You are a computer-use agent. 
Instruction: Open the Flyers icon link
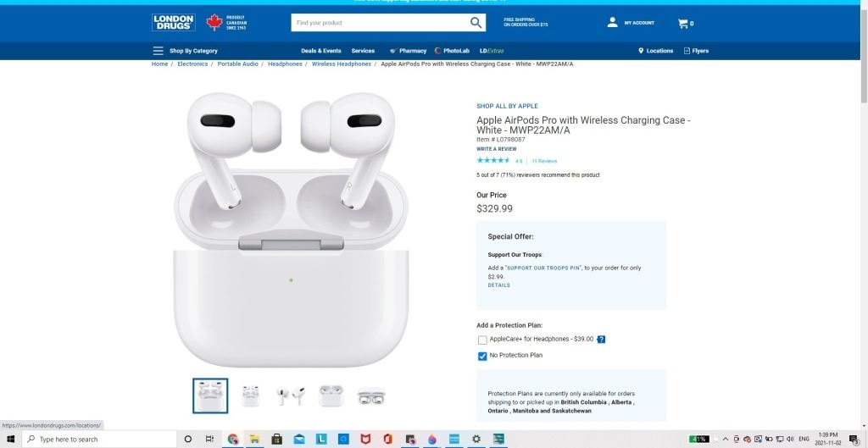point(687,51)
